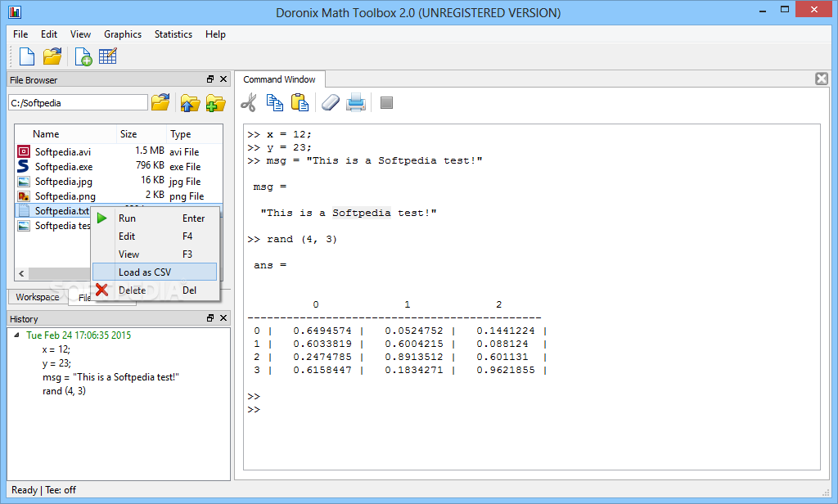Click the highlighted Softpedia word in output
Screen dimensions: 838x504
pos(361,213)
